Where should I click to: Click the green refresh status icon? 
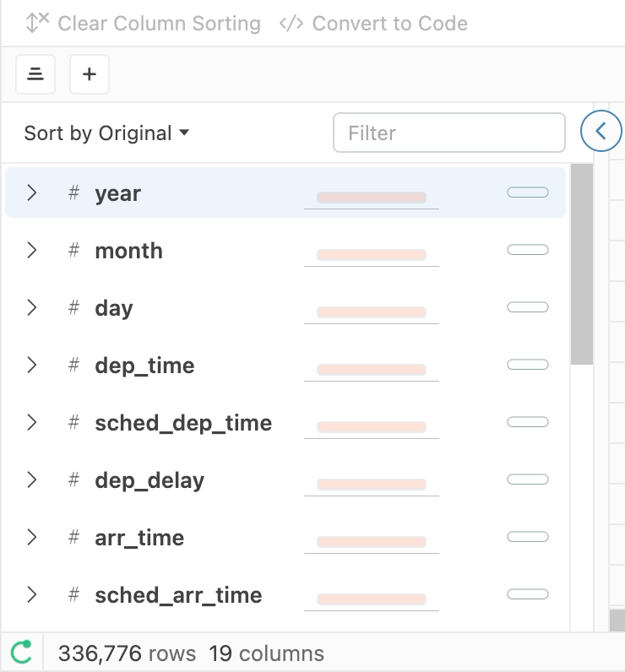(20, 652)
